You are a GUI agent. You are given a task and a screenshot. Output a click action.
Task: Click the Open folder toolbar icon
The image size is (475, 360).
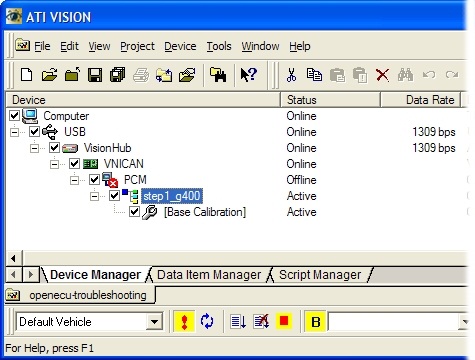pyautogui.click(x=49, y=75)
